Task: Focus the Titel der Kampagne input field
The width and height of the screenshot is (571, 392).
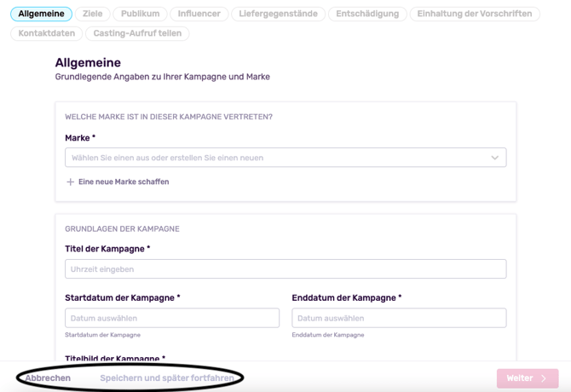Action: coord(285,269)
